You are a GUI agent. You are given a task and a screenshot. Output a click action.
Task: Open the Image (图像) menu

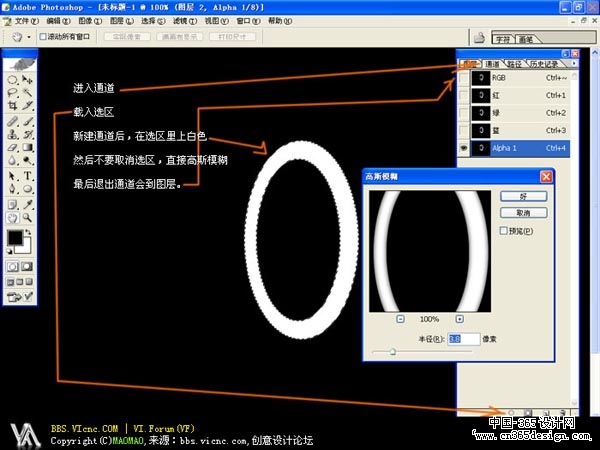90,21
